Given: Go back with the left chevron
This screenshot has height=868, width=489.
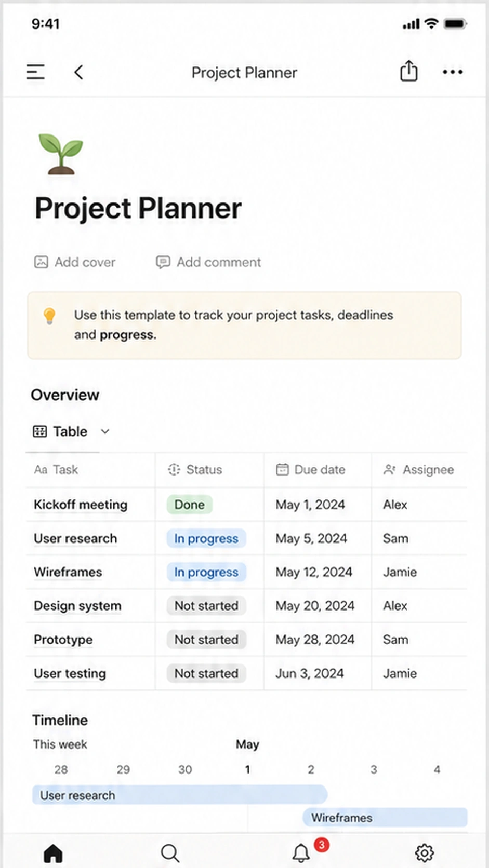Looking at the screenshot, I should pos(78,72).
